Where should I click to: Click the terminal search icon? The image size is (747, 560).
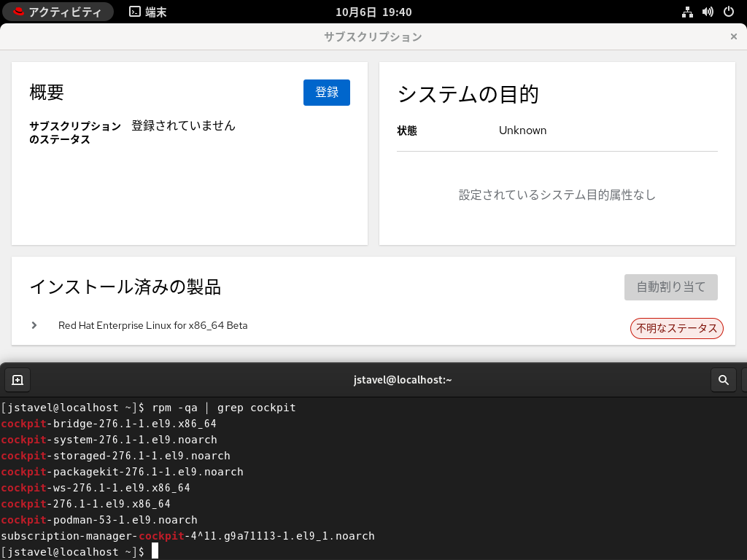[723, 380]
